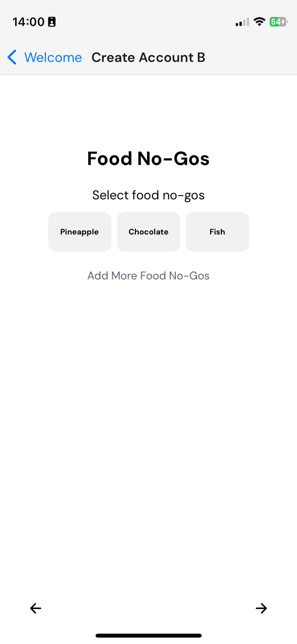Tap the Wi-Fi status icon
The width and height of the screenshot is (297, 644).
click(260, 22)
